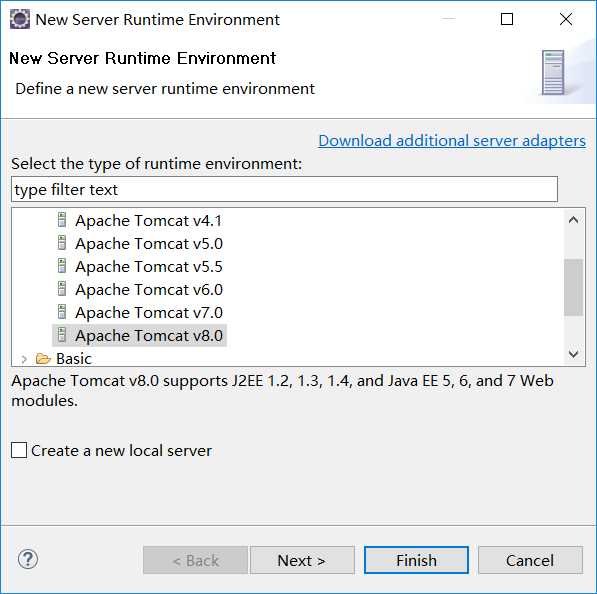The height and width of the screenshot is (594, 597).
Task: Select Apache Tomcat v5.5 runtime
Action: (x=149, y=267)
